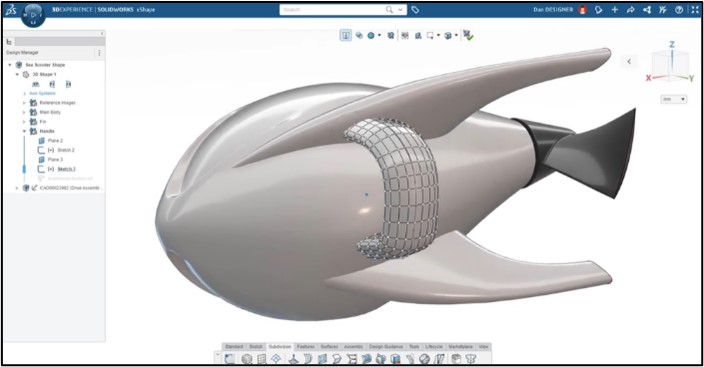Click the Dan DESIGNER user name
The image size is (704, 367).
tap(553, 9)
